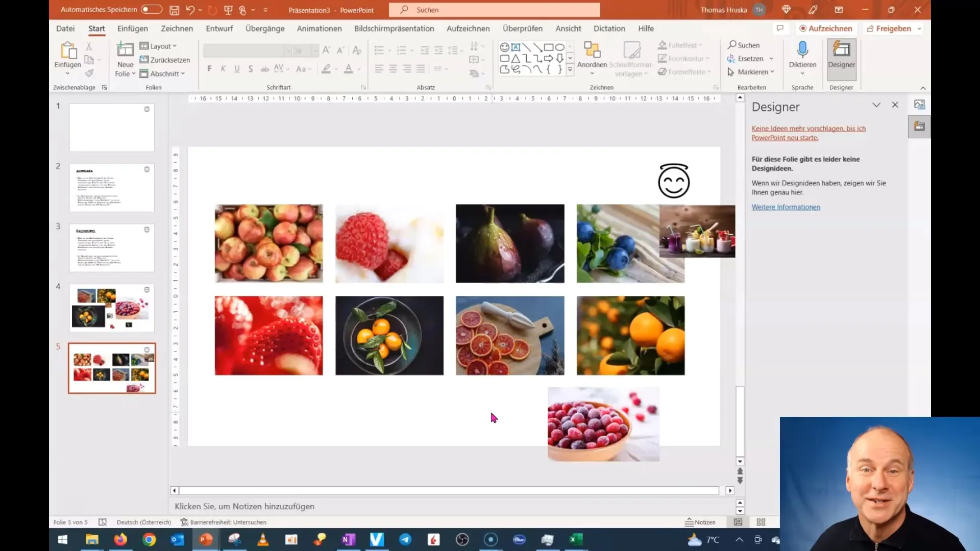The image size is (980, 551).
Task: Select the oranges image on the slide
Action: pyautogui.click(x=630, y=336)
